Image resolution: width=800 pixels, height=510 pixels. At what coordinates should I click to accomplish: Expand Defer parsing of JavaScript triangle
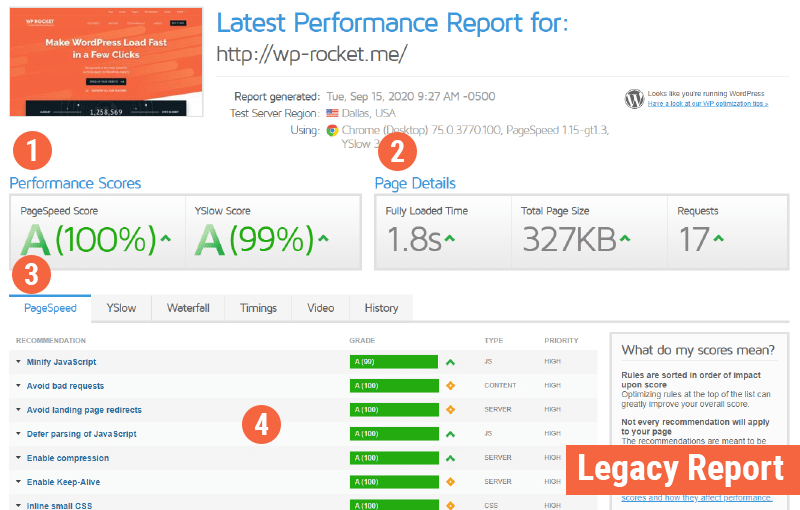point(18,434)
